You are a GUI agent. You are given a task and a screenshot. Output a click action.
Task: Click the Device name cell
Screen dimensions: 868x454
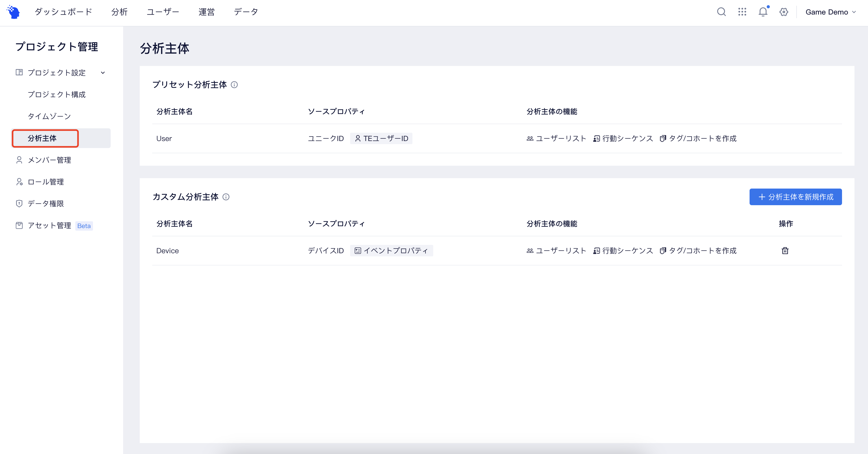pyautogui.click(x=168, y=251)
